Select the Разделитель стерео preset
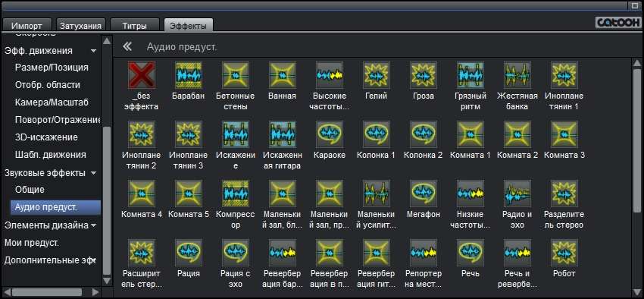This screenshot has width=644, height=299. (564, 194)
